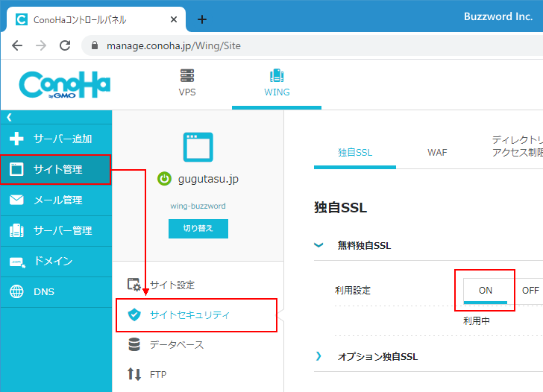Switch to the 独自SSL tab

point(355,153)
